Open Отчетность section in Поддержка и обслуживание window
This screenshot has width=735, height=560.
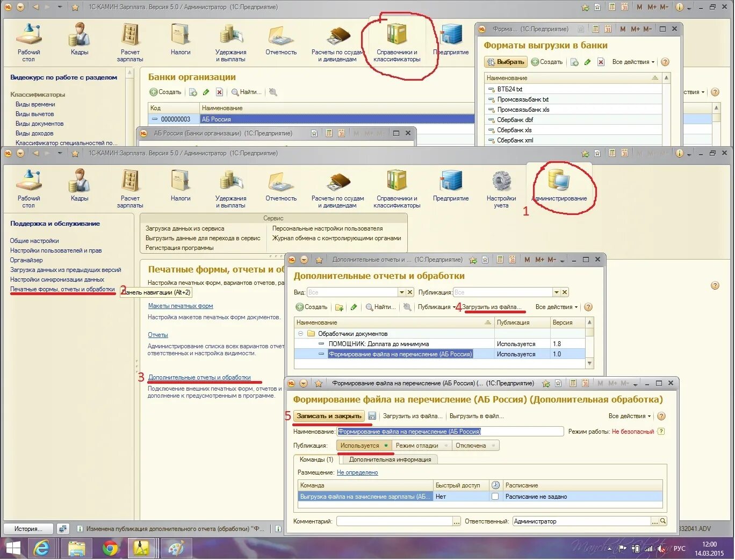tap(281, 185)
